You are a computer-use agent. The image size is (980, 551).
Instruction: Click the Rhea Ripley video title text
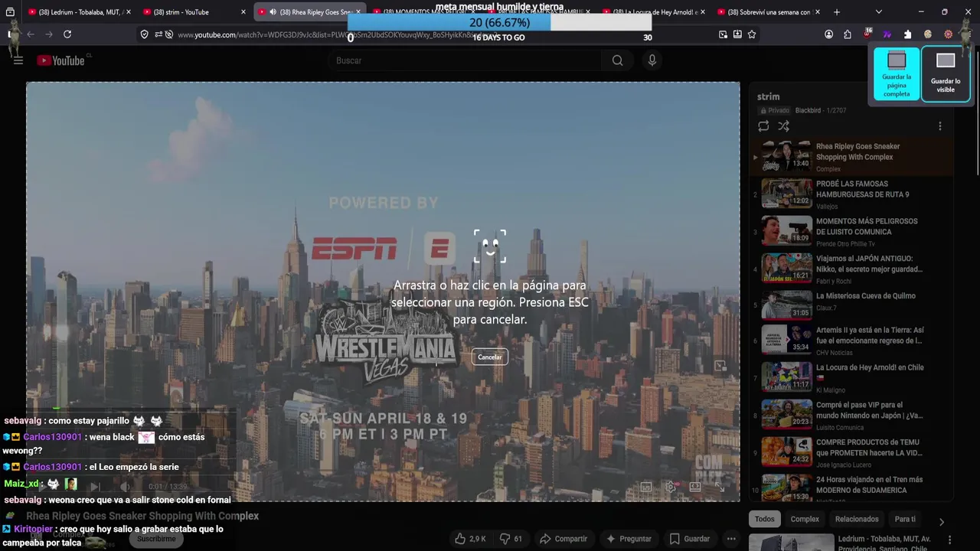(142, 516)
